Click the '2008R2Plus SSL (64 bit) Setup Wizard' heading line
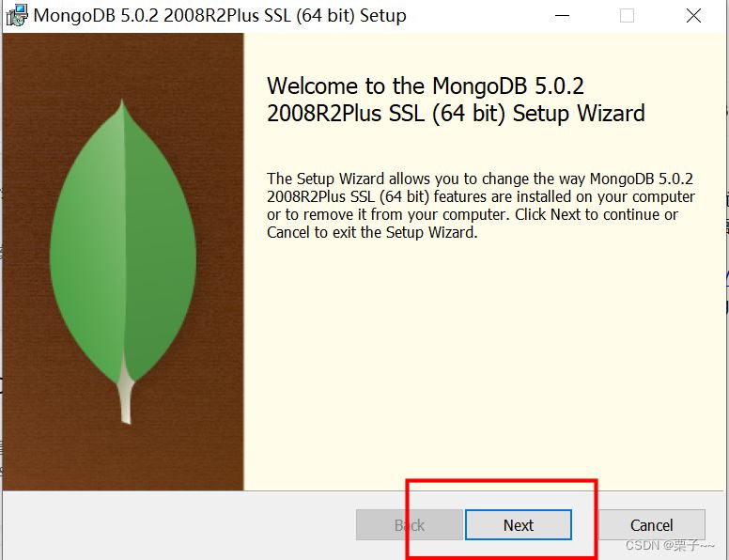This screenshot has width=729, height=560. (x=456, y=115)
